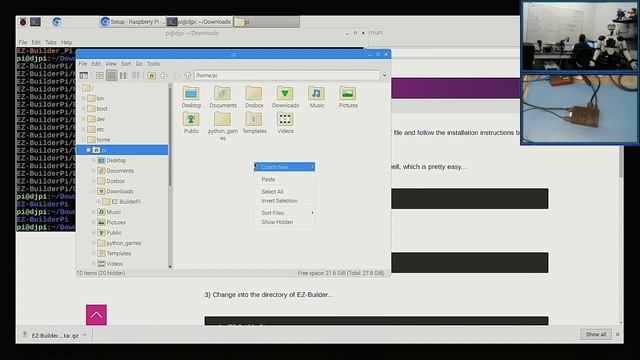Expand the dev folder in the tree

point(84,119)
